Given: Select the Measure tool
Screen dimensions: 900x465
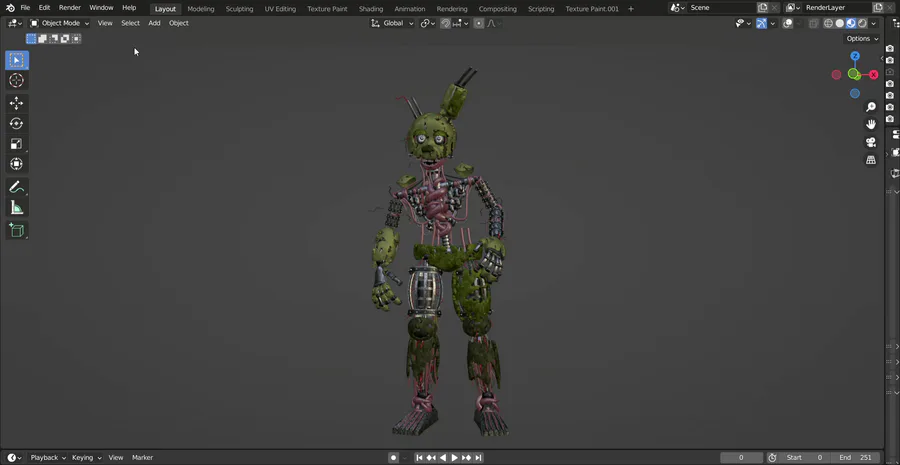Looking at the screenshot, I should (x=17, y=207).
